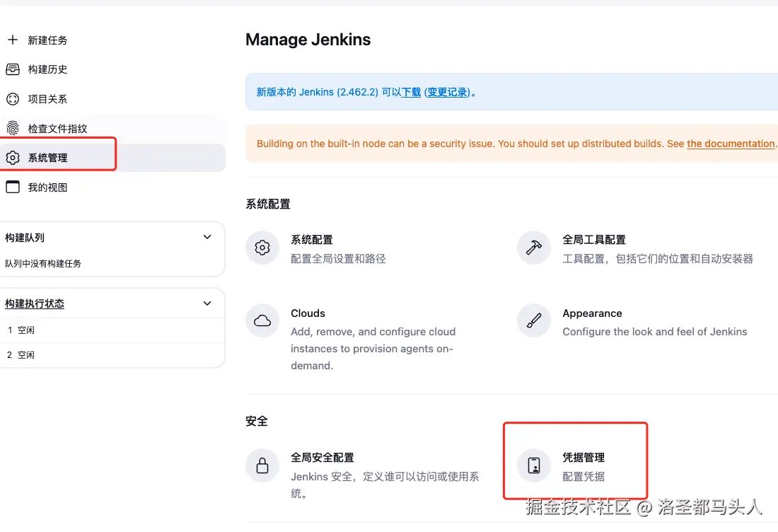778x532 pixels.
Task: Collapse the 构建队列 panel chevron
Action: coord(207,237)
